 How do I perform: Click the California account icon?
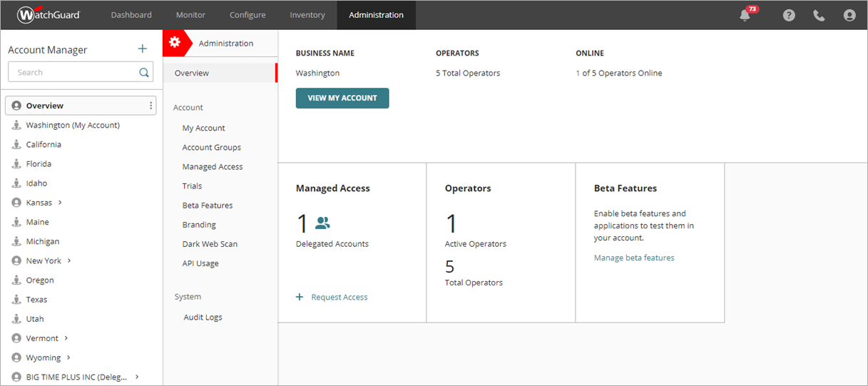[x=16, y=144]
